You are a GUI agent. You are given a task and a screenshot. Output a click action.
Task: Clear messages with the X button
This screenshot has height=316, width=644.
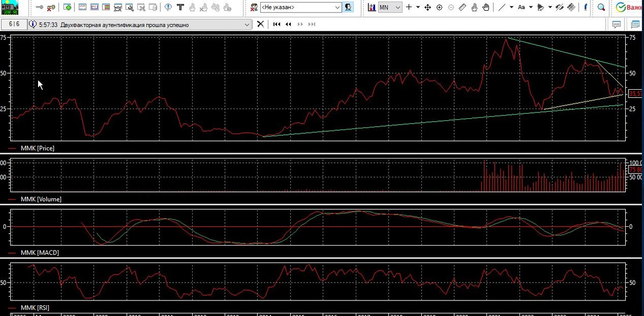[260, 24]
